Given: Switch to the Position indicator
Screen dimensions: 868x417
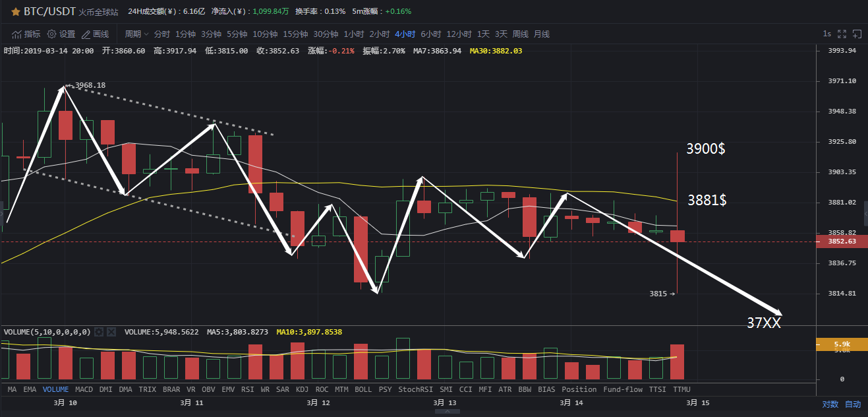Looking at the screenshot, I should point(579,389).
